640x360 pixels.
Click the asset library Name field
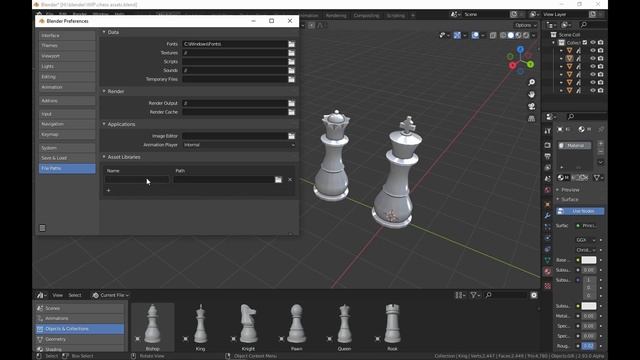tap(137, 180)
